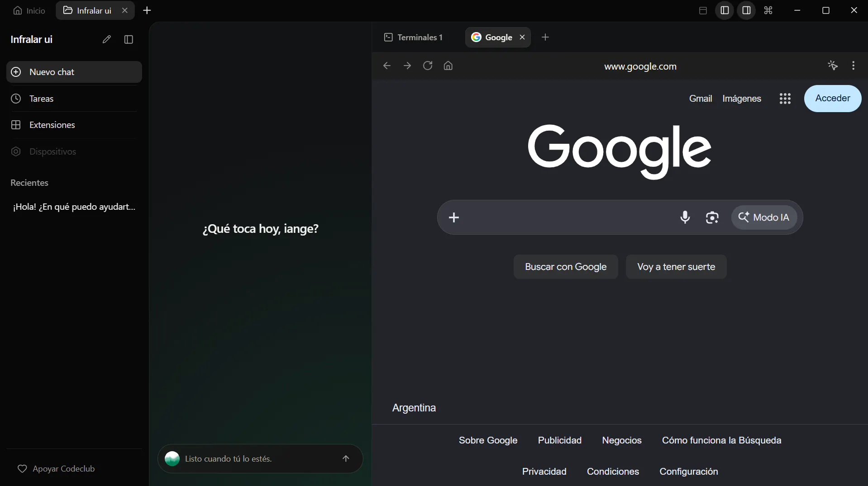Click the pencil edit icon beside Infralar ui

pos(107,39)
